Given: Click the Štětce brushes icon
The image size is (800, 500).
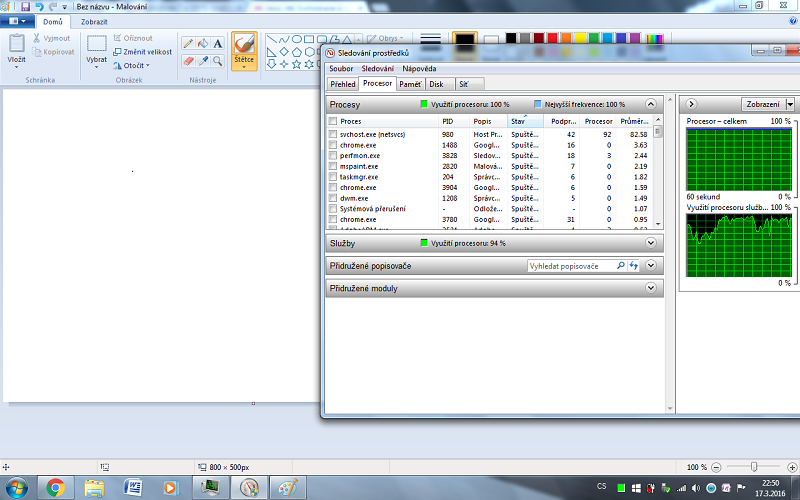Looking at the screenshot, I should [244, 44].
